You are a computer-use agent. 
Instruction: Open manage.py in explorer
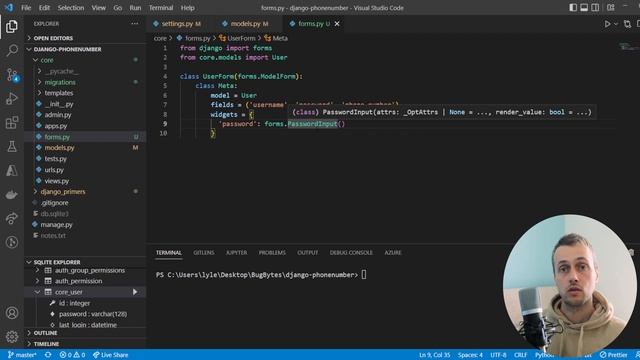click(x=84, y=224)
